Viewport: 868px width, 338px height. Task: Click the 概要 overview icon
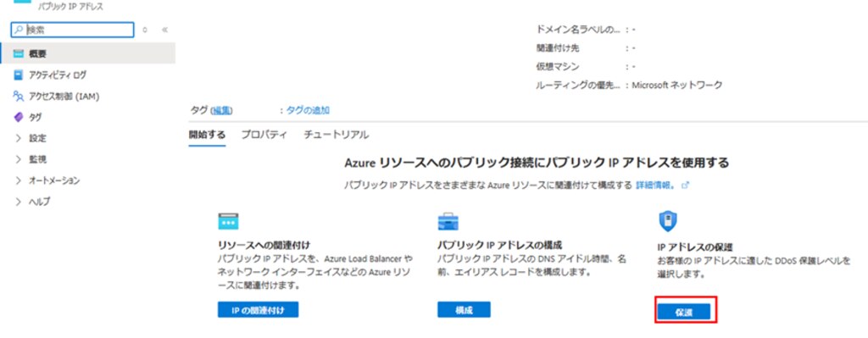click(19, 53)
